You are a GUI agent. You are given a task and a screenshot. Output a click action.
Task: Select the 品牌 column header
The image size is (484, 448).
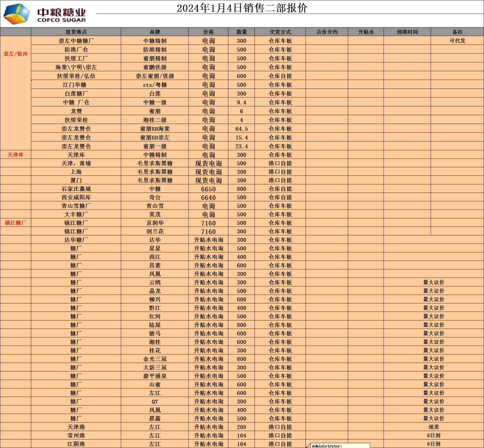[x=155, y=32]
